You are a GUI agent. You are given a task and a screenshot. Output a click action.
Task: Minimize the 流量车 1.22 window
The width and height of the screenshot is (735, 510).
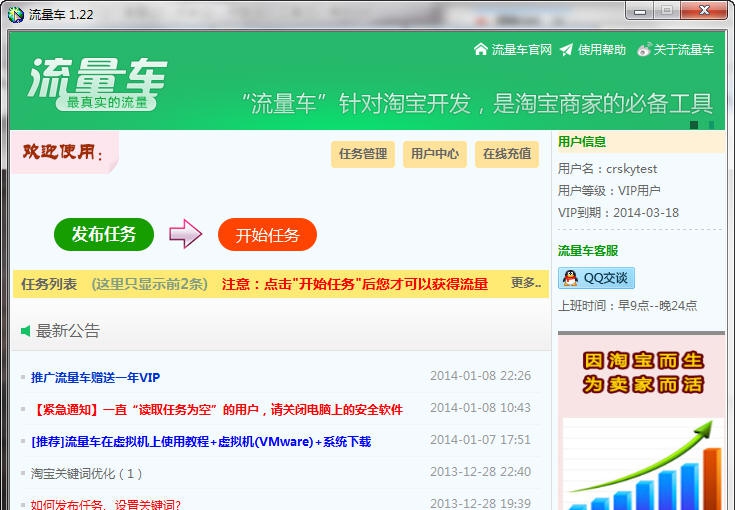[639, 11]
